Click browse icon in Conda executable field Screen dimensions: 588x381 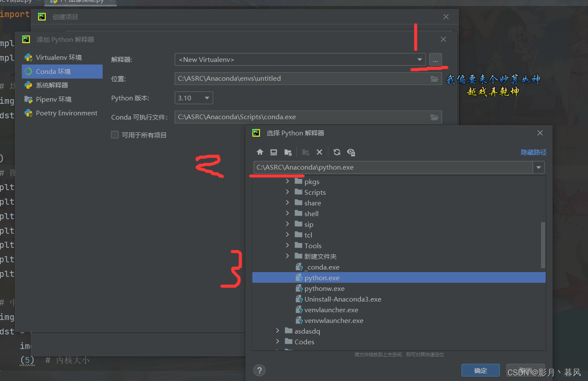tap(434, 117)
